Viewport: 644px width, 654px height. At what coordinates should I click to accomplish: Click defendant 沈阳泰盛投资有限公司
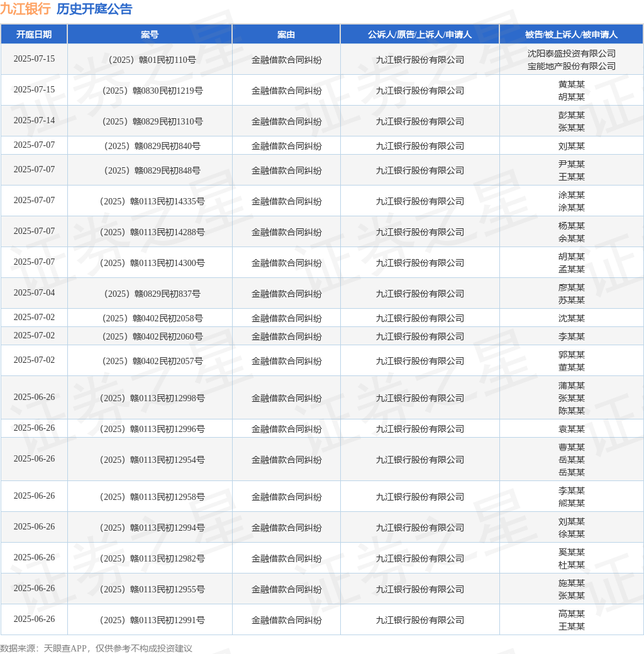click(572, 53)
